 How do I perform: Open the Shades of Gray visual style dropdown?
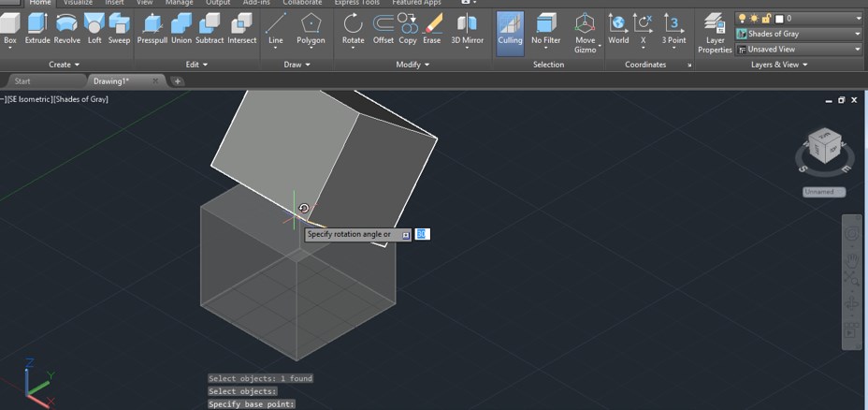[x=799, y=34]
